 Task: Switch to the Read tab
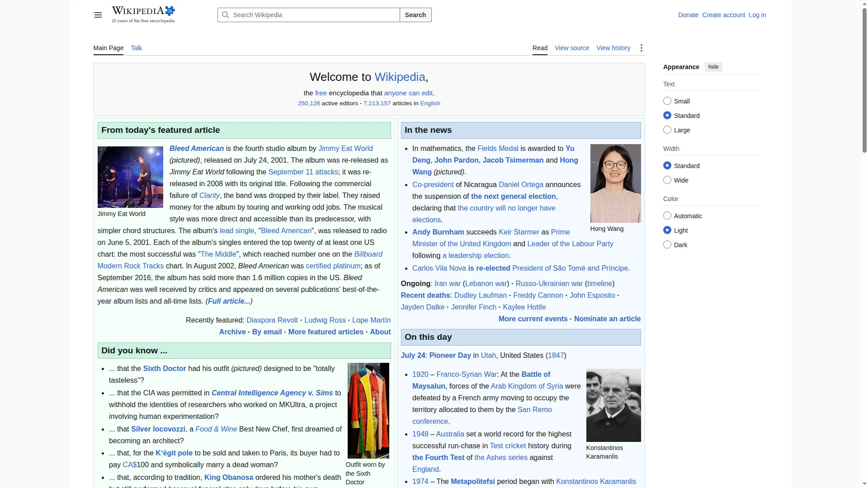(x=540, y=48)
